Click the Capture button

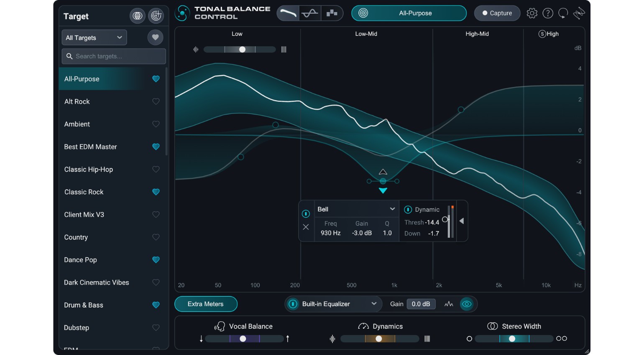click(497, 13)
